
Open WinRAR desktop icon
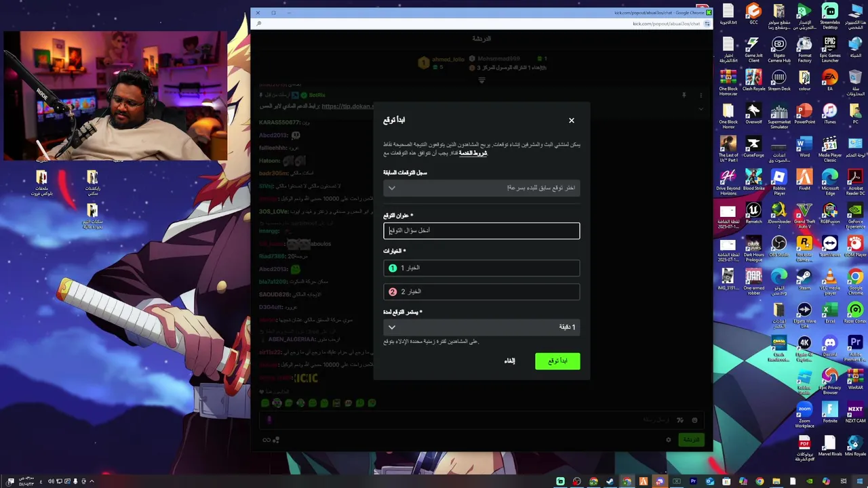click(855, 380)
